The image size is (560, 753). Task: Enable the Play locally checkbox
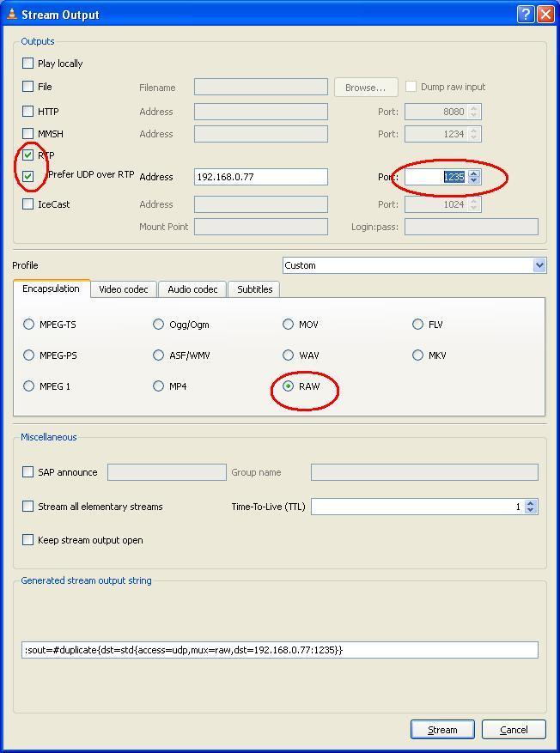[27, 64]
